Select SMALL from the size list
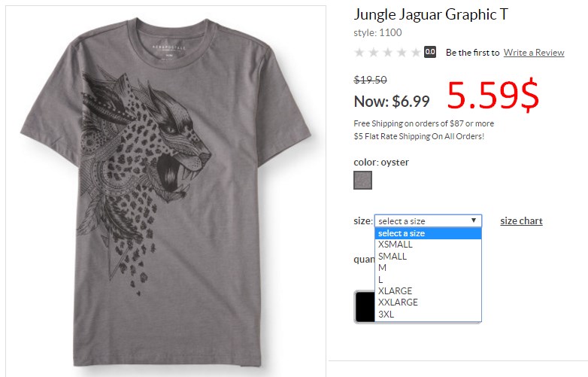The image size is (588, 377). coord(428,256)
